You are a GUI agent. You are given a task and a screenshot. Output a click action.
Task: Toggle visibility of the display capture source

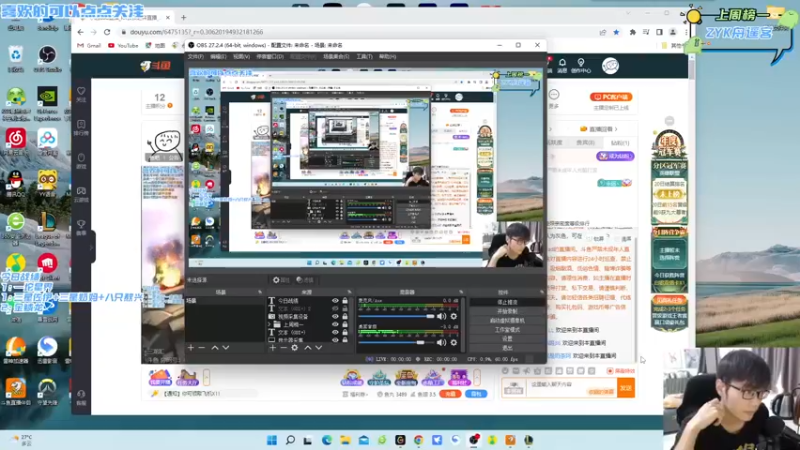[x=335, y=340]
